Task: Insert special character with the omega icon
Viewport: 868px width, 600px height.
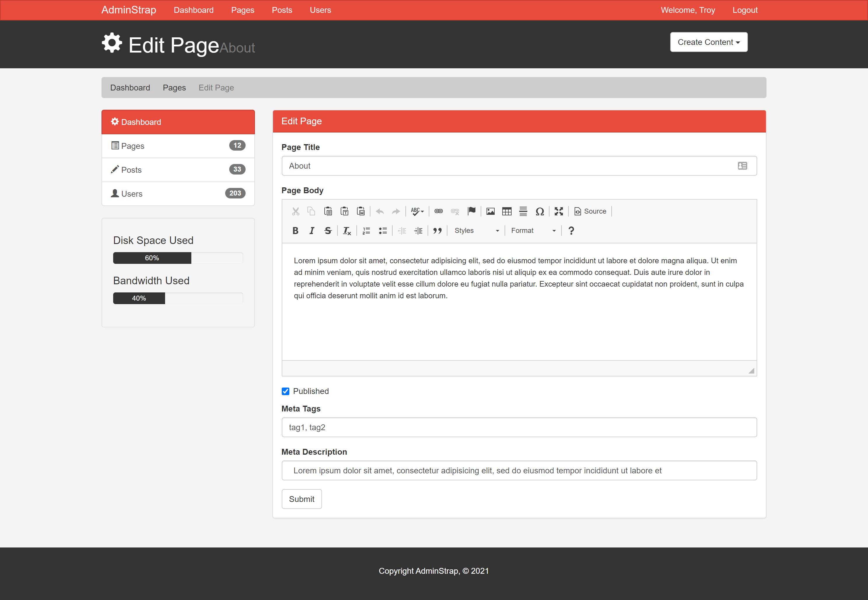Action: [540, 211]
